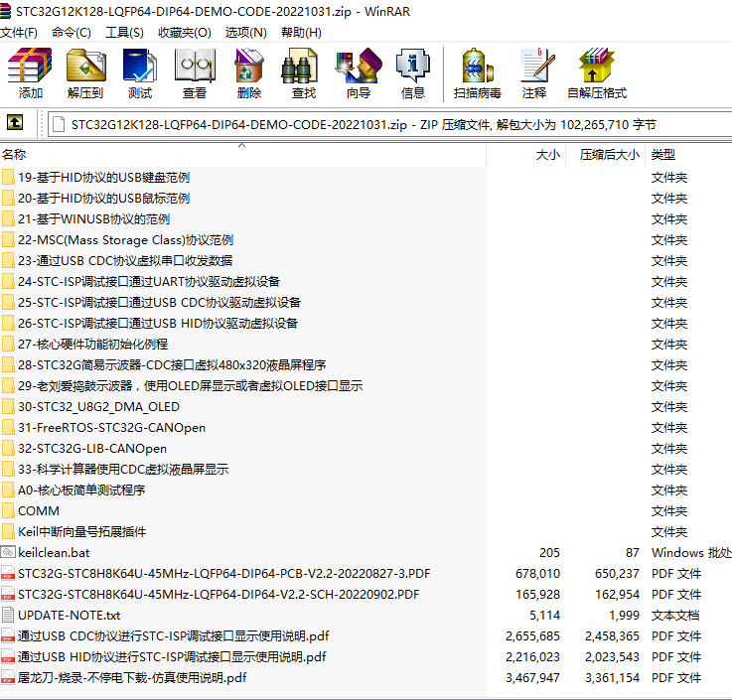Open the 选项(N) options menu

pos(246,33)
